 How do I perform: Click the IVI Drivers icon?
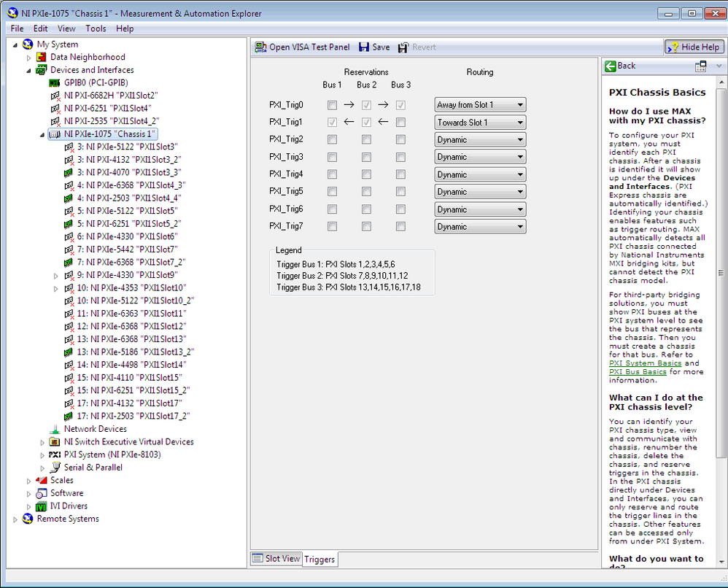42,506
